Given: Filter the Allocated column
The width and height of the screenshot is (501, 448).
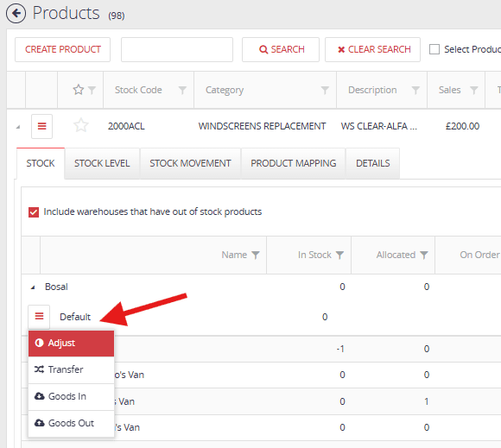Looking at the screenshot, I should [423, 255].
